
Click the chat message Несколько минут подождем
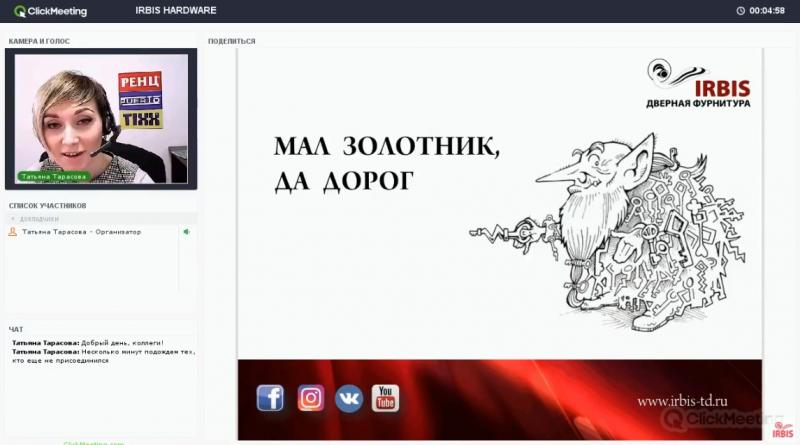click(104, 356)
